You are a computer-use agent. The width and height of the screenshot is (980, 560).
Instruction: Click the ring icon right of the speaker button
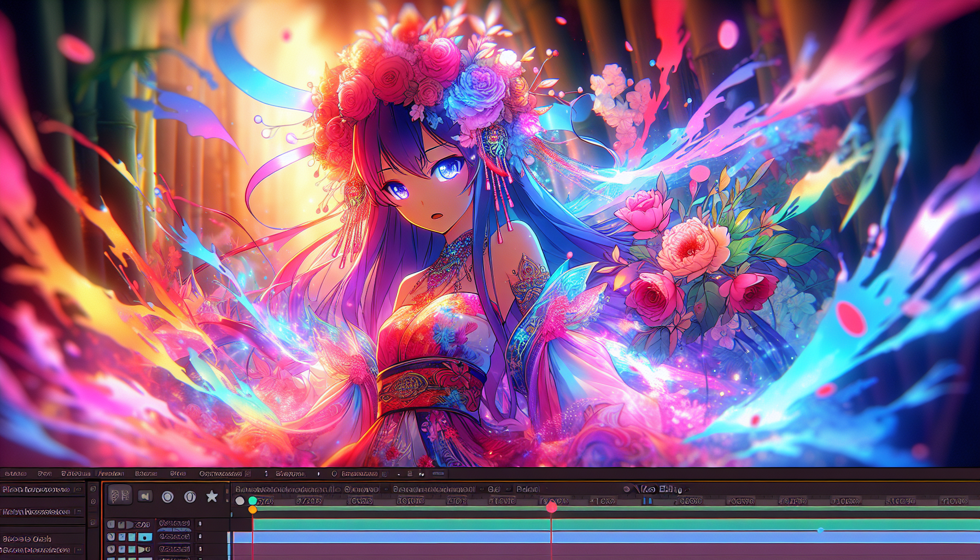pos(167,497)
